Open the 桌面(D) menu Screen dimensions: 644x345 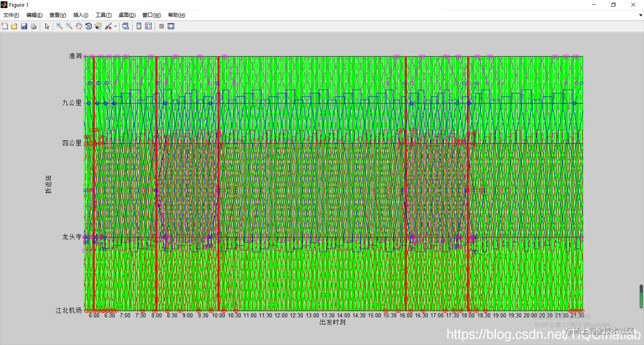pyautogui.click(x=127, y=15)
